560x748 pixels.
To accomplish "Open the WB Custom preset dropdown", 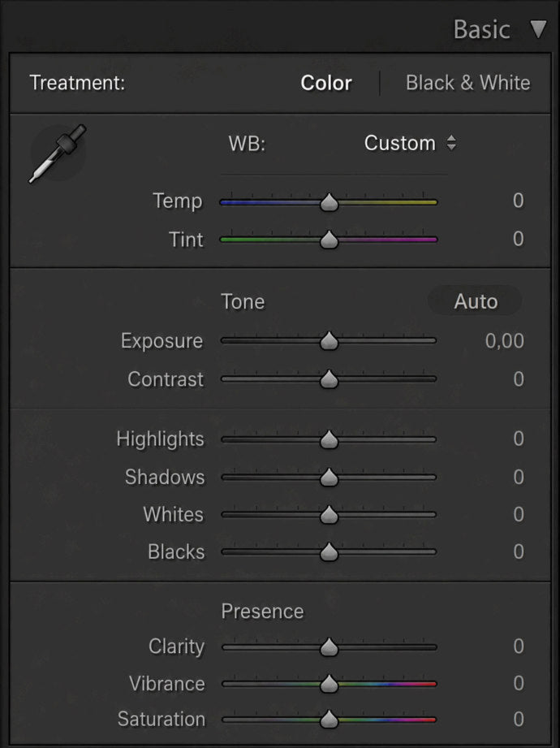I will tap(410, 143).
